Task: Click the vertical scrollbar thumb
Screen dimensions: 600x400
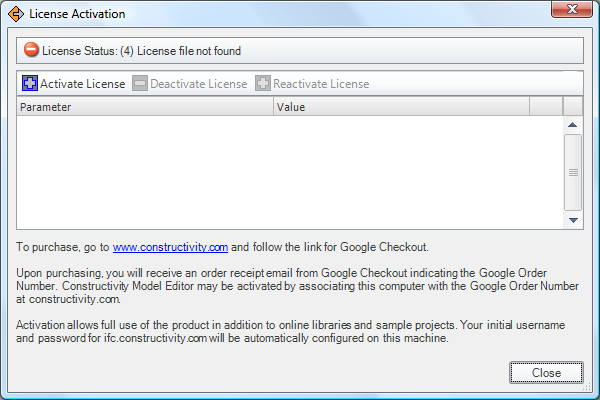Action: (573, 172)
